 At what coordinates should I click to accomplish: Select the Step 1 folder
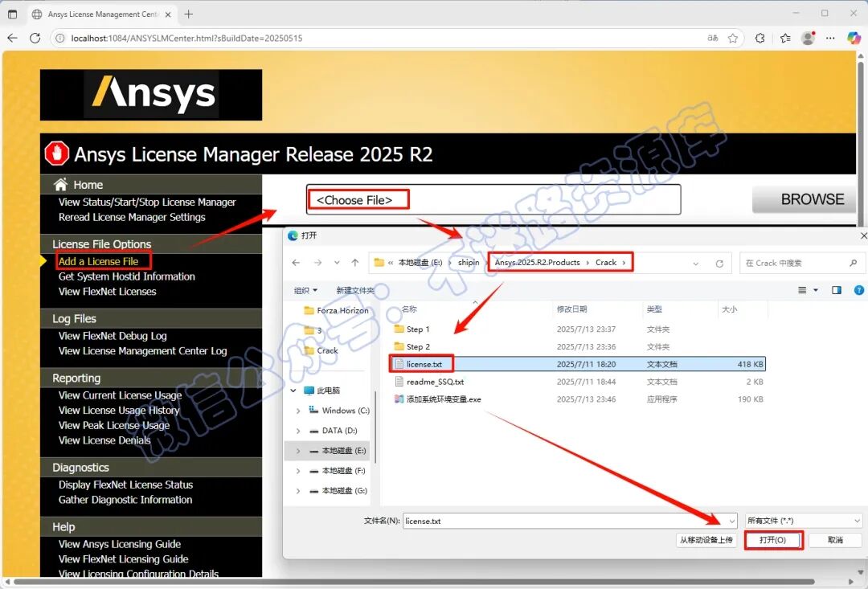pos(411,329)
